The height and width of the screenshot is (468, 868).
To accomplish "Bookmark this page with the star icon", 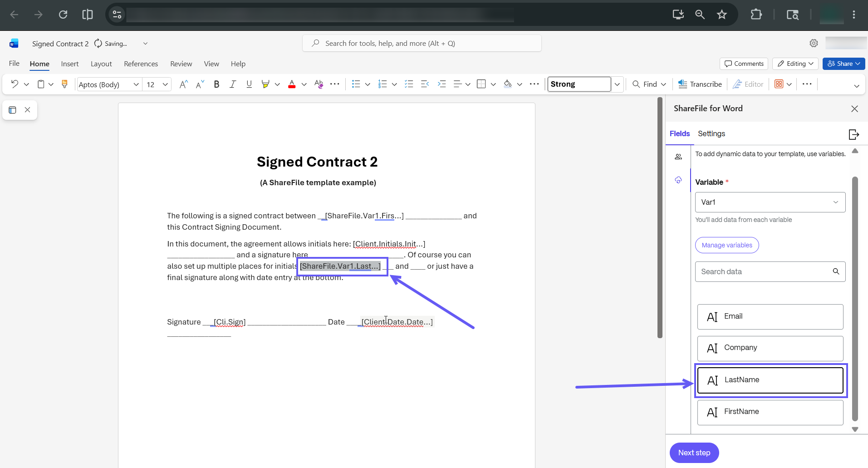I will click(722, 15).
